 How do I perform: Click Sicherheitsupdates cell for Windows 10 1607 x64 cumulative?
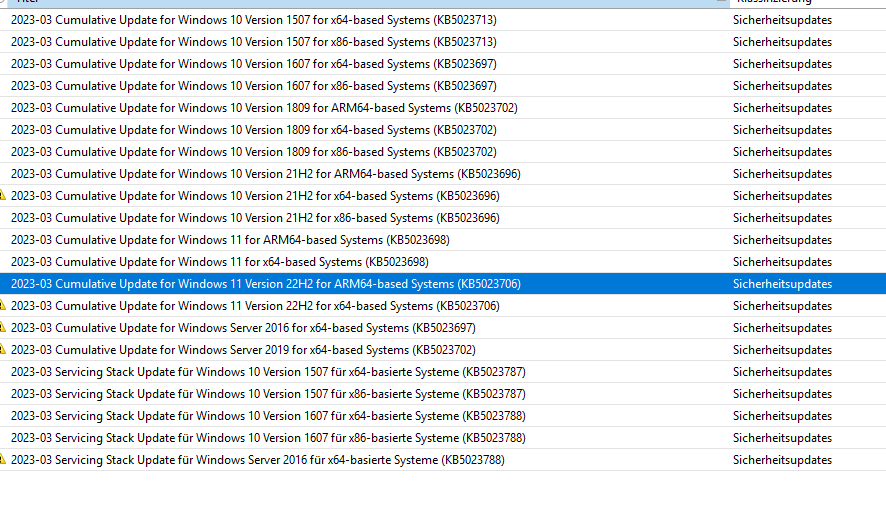pos(783,64)
